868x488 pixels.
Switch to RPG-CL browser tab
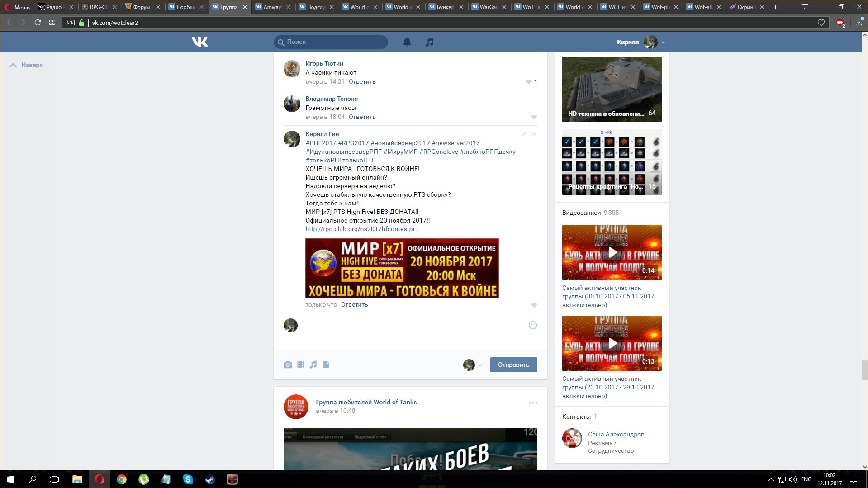tap(99, 7)
